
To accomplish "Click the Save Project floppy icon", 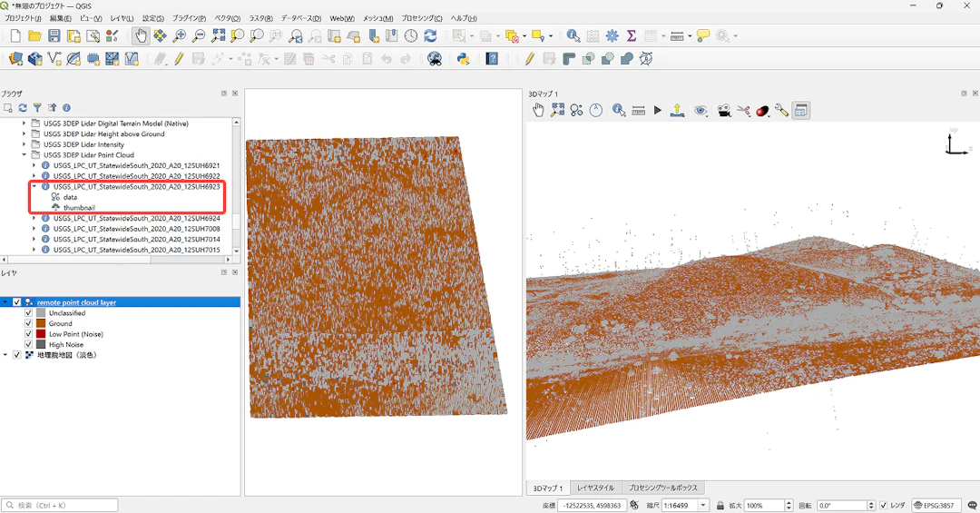I will pos(54,36).
